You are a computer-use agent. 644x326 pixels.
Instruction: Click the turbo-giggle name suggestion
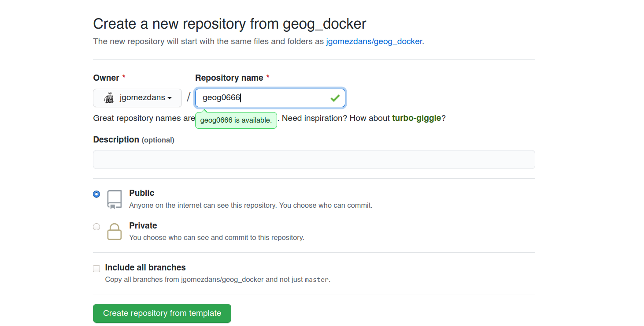click(x=416, y=118)
